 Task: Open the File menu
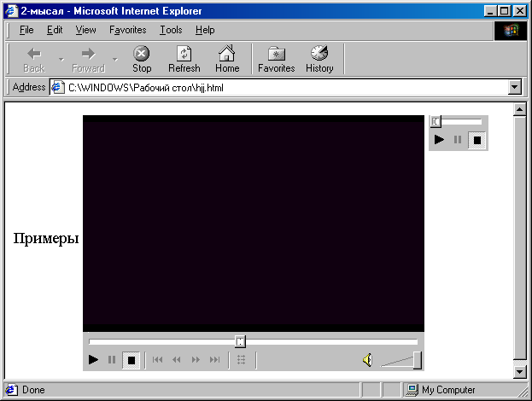(x=26, y=30)
